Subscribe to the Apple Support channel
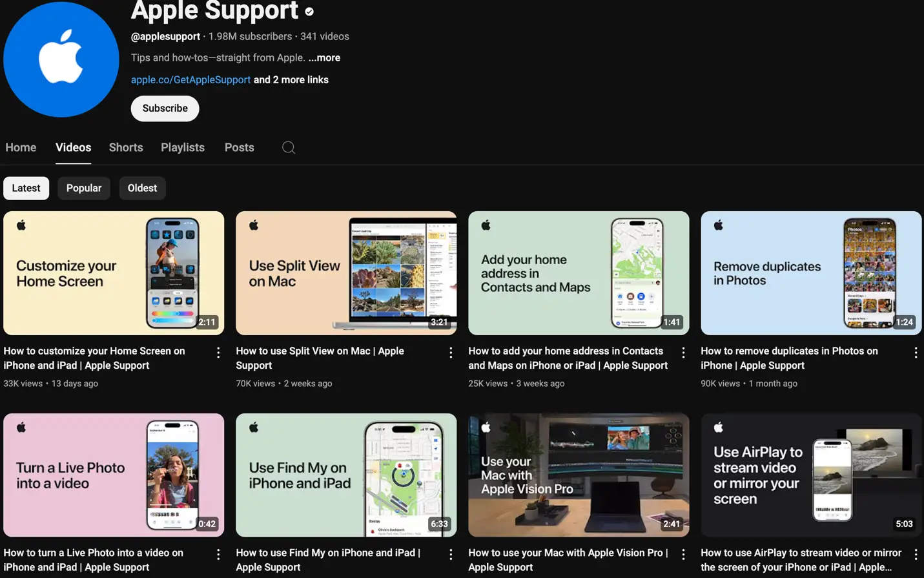Screen dimensions: 924x578 [165, 108]
